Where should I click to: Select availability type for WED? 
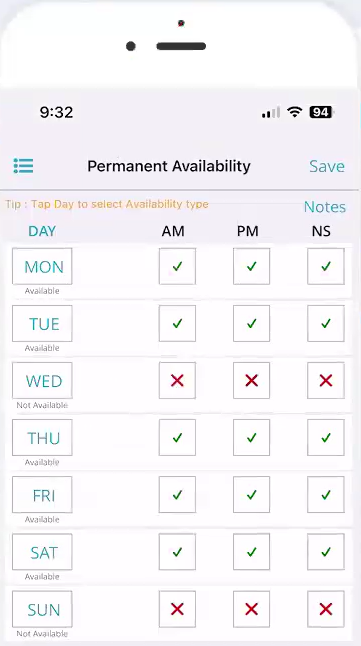42,380
